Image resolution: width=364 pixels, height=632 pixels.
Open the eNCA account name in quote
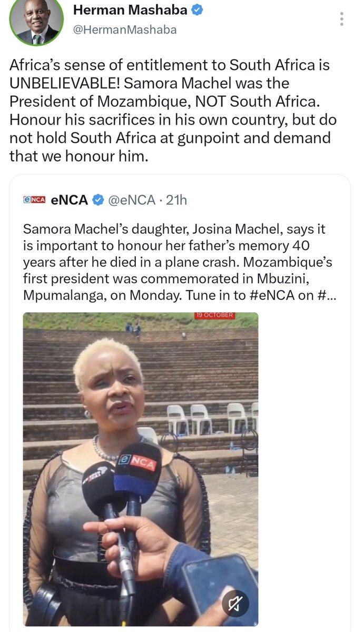69,200
